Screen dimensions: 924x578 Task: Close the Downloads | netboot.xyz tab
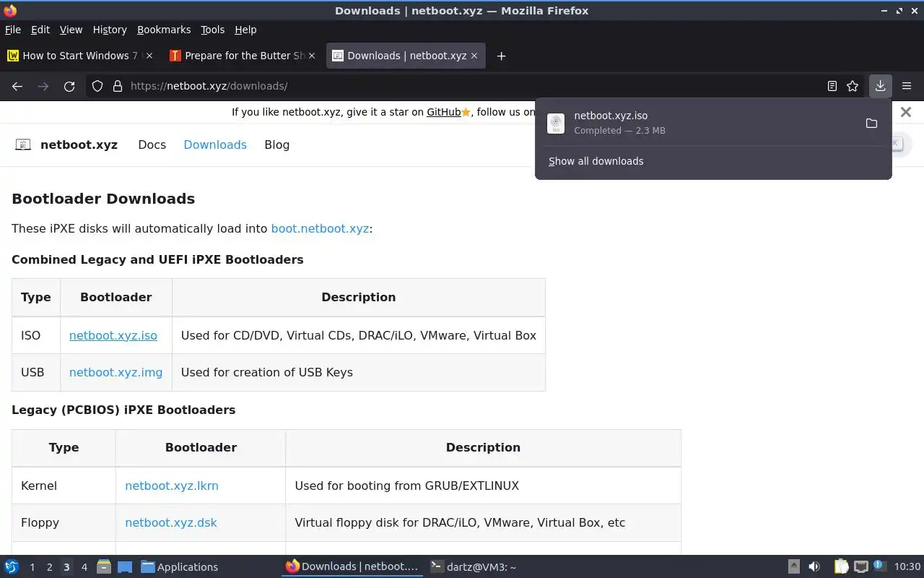(x=474, y=56)
